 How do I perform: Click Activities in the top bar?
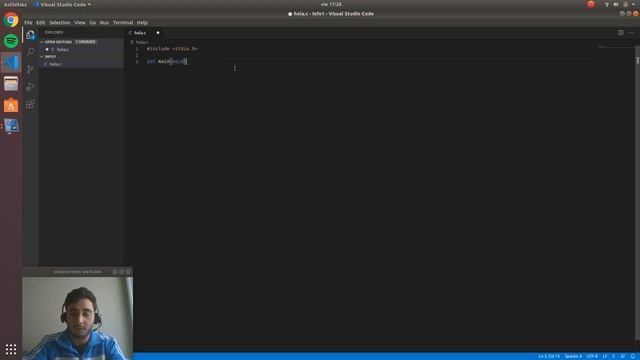15,4
